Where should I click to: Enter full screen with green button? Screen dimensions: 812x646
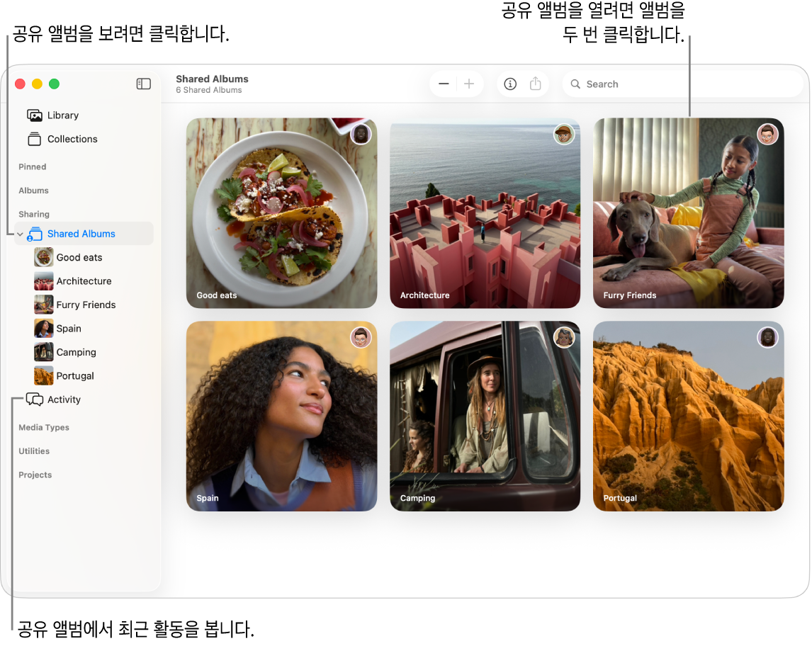54,84
